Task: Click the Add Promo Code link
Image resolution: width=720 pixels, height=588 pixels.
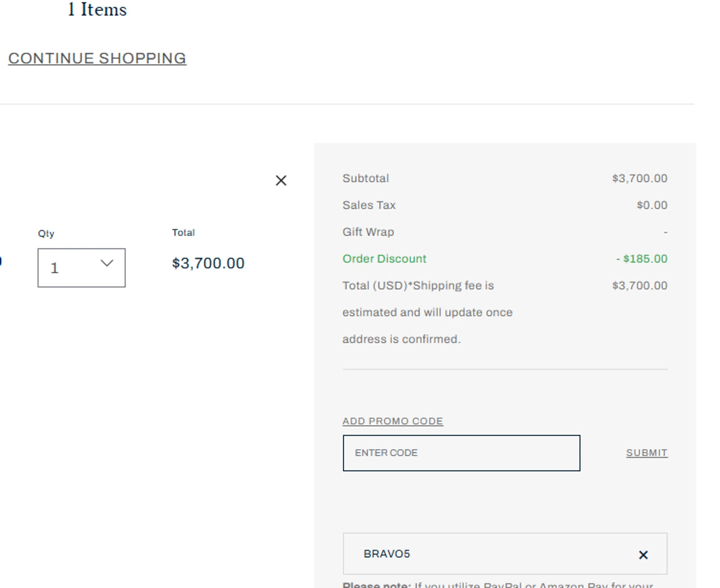Action: [x=393, y=421]
